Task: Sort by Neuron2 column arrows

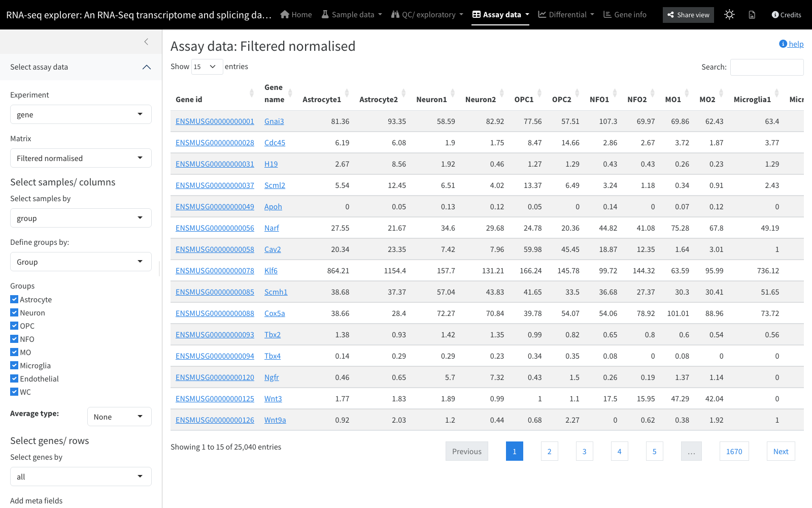Action: click(x=502, y=93)
